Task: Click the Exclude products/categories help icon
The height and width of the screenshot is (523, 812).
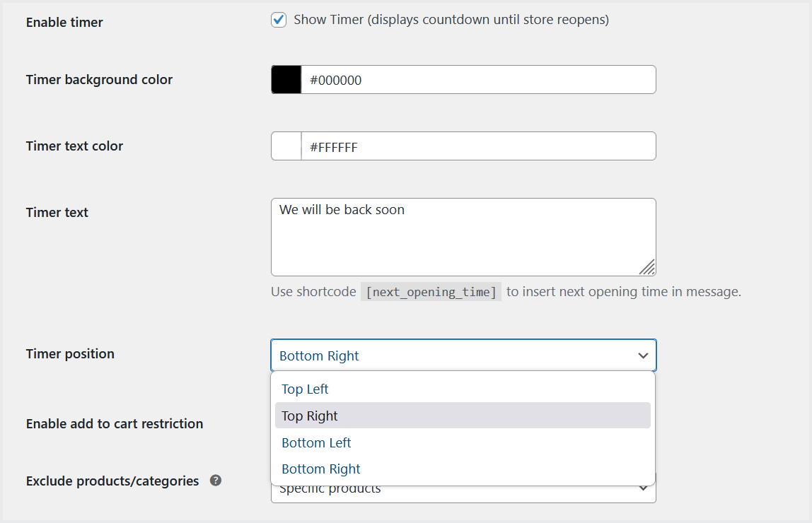Action: click(216, 481)
